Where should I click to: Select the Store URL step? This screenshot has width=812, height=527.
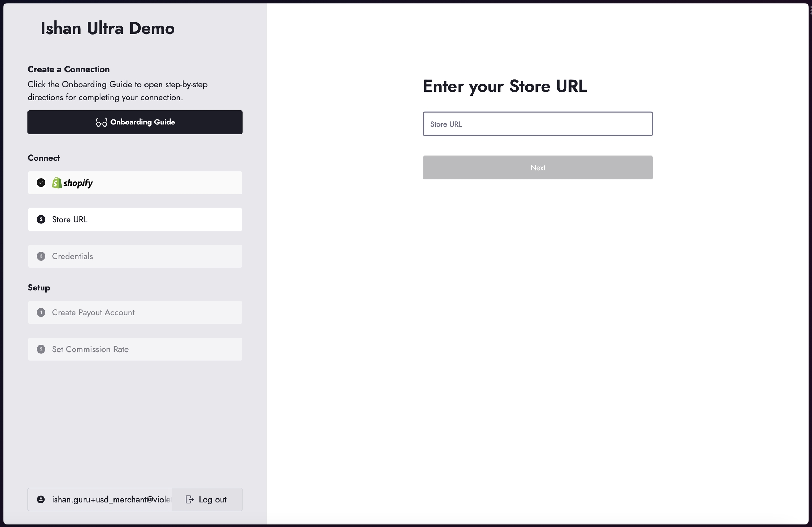tap(135, 219)
